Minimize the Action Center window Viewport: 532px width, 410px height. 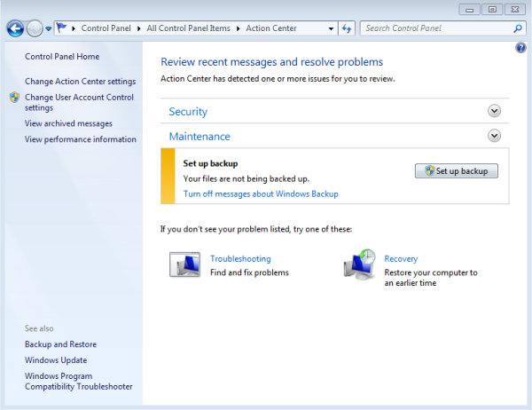click(469, 10)
